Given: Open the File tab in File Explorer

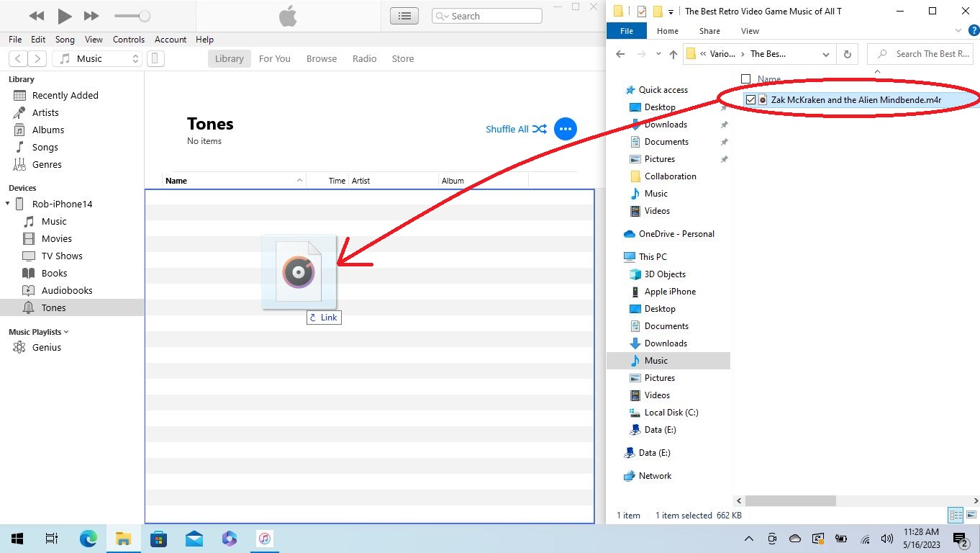Looking at the screenshot, I should tap(627, 31).
